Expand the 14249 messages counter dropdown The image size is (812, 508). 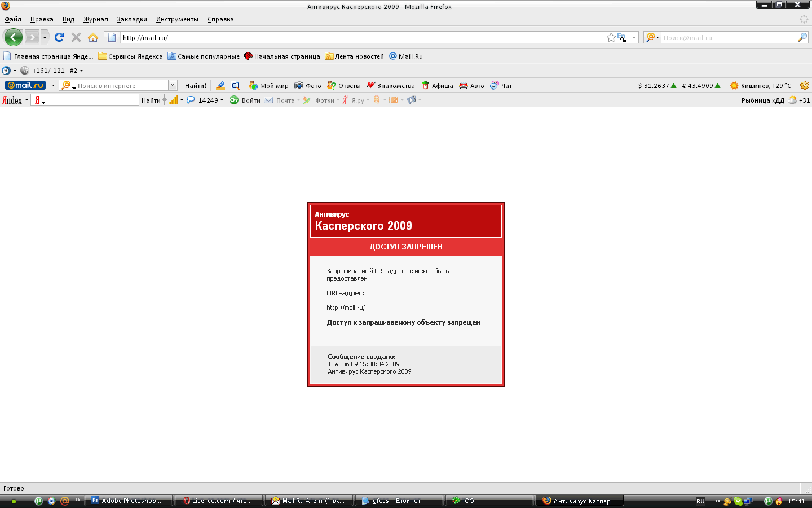pyautogui.click(x=222, y=100)
